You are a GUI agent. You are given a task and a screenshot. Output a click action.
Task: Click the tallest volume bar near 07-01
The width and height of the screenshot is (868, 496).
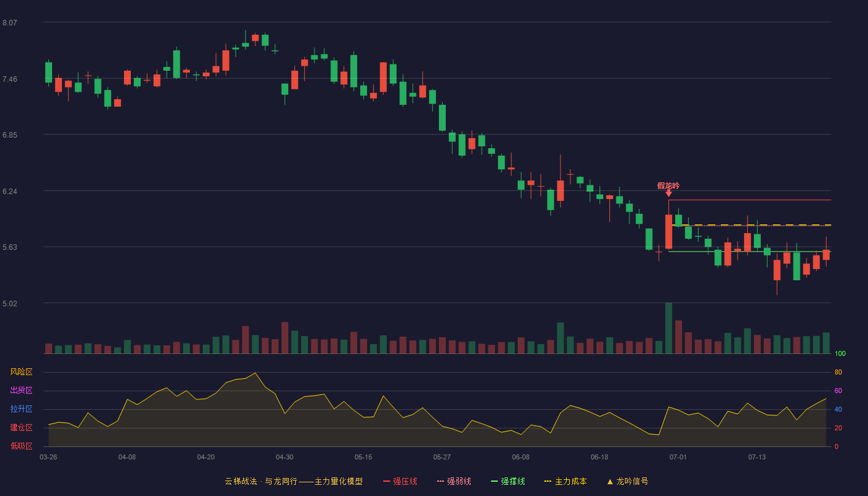point(668,328)
